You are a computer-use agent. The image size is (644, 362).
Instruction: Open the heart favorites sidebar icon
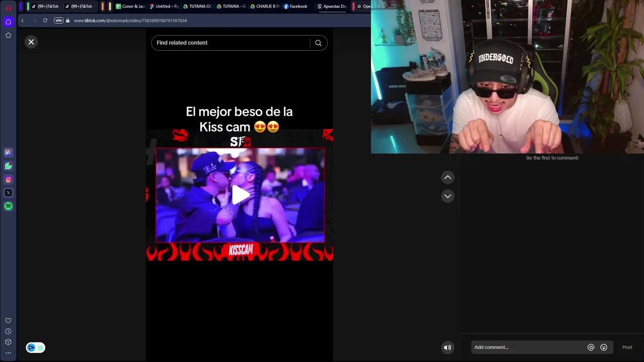(8, 321)
